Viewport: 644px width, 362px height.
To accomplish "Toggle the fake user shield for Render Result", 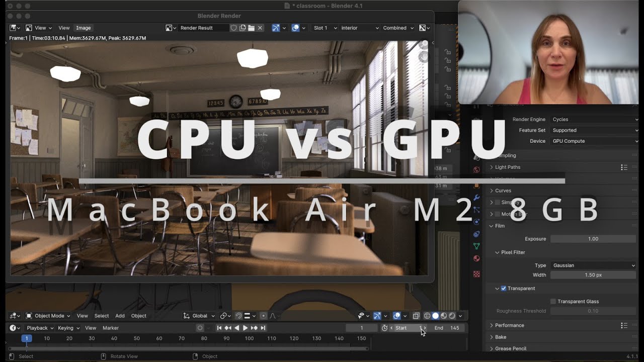I will pyautogui.click(x=233, y=28).
